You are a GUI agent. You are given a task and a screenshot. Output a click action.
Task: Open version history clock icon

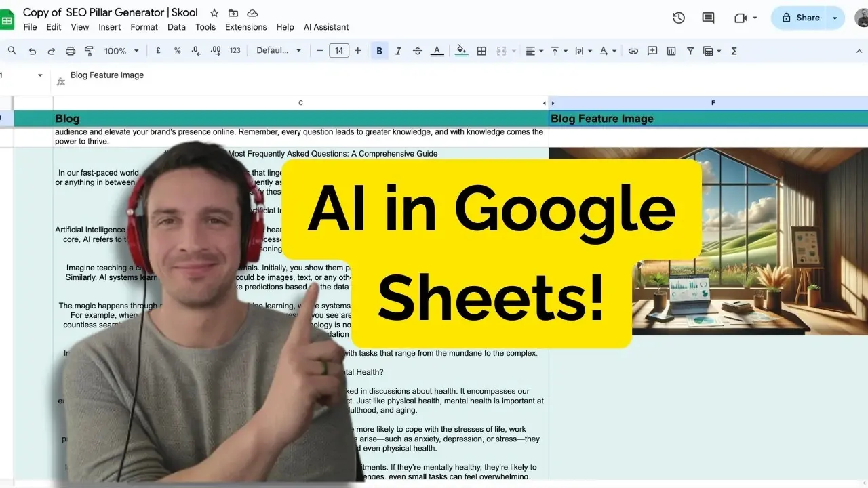pyautogui.click(x=679, y=18)
